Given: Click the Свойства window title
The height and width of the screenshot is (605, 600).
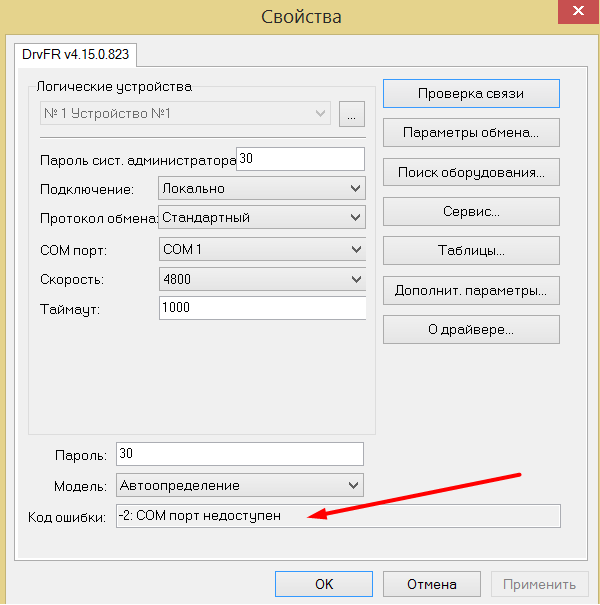Looking at the screenshot, I should 301,17.
